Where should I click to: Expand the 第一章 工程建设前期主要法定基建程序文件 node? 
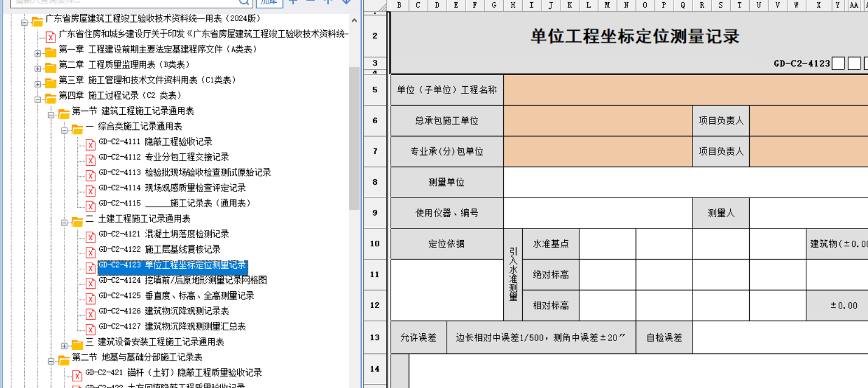pyautogui.click(x=38, y=54)
